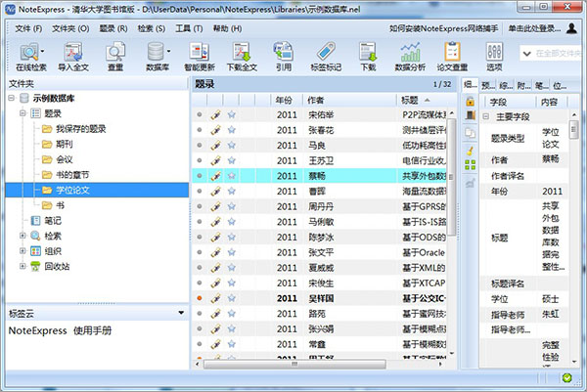Run the 查重 duplicate check tool
This screenshot has width=587, height=392.
pyautogui.click(x=115, y=57)
